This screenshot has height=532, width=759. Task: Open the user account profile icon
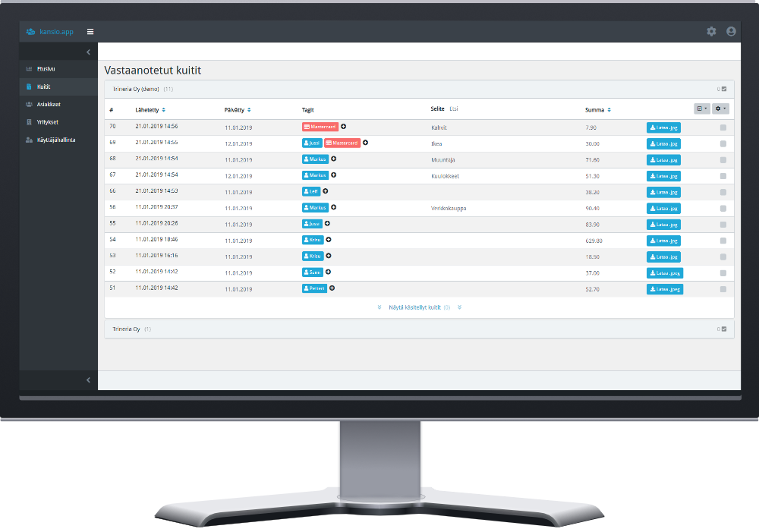tap(731, 31)
